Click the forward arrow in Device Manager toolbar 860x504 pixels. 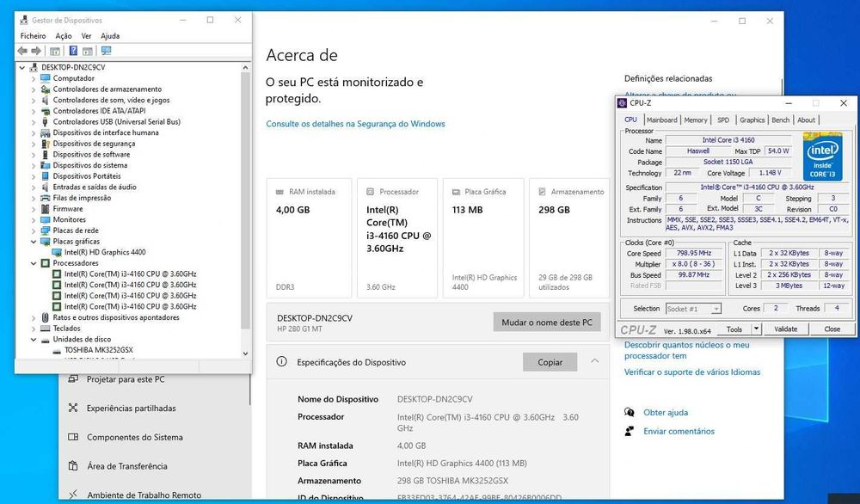pyautogui.click(x=36, y=51)
